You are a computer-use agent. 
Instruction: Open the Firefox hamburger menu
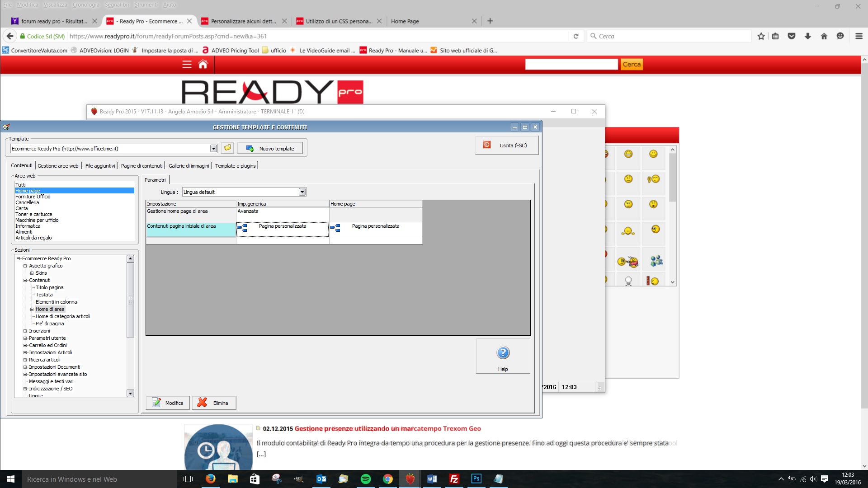tap(859, 36)
